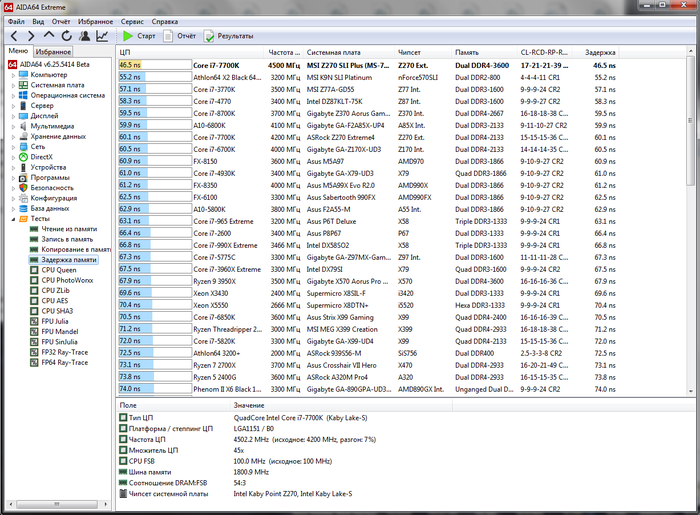Open the graph chart toolbar icon
Image resolution: width=700 pixels, height=515 pixels.
[102, 36]
